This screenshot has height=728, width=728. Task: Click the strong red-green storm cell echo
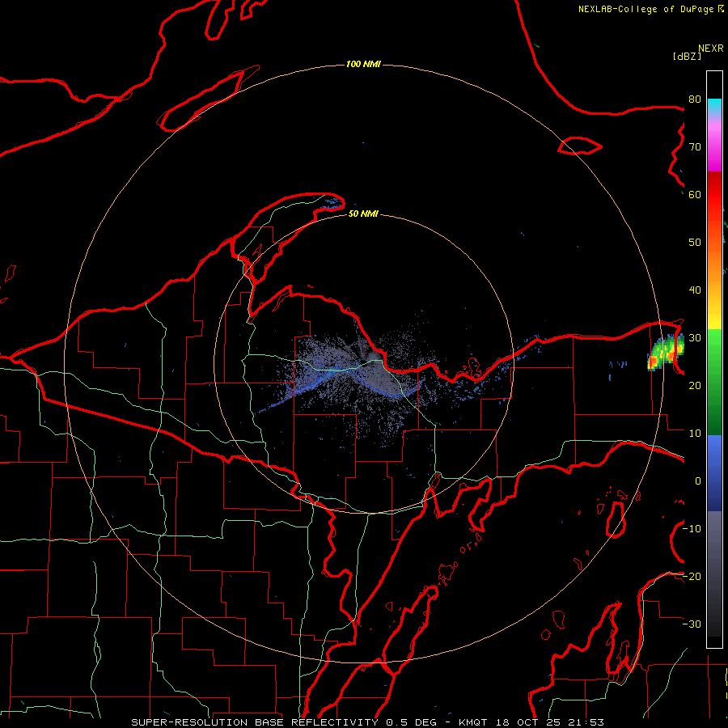coord(666,352)
